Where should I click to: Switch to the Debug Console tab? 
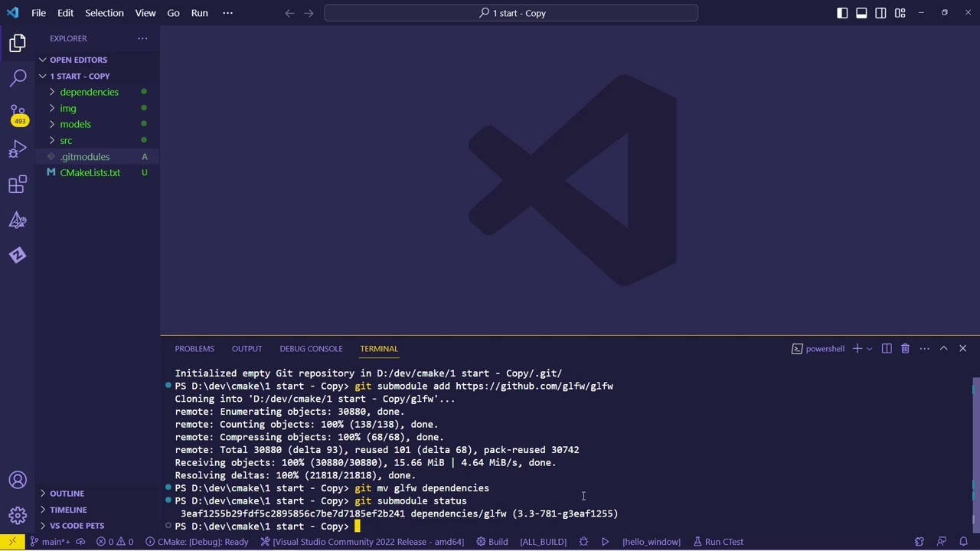click(x=311, y=349)
